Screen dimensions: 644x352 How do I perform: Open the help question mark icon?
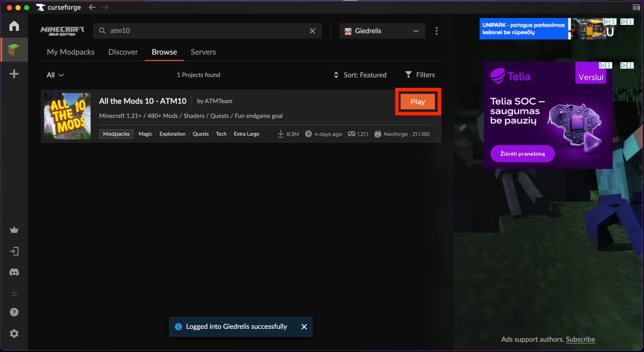[14, 312]
